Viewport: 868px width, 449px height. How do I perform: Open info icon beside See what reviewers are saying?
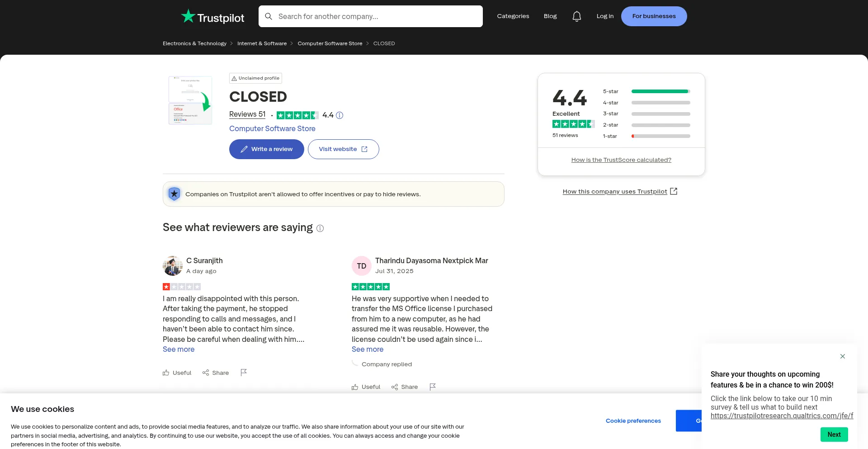pyautogui.click(x=320, y=228)
